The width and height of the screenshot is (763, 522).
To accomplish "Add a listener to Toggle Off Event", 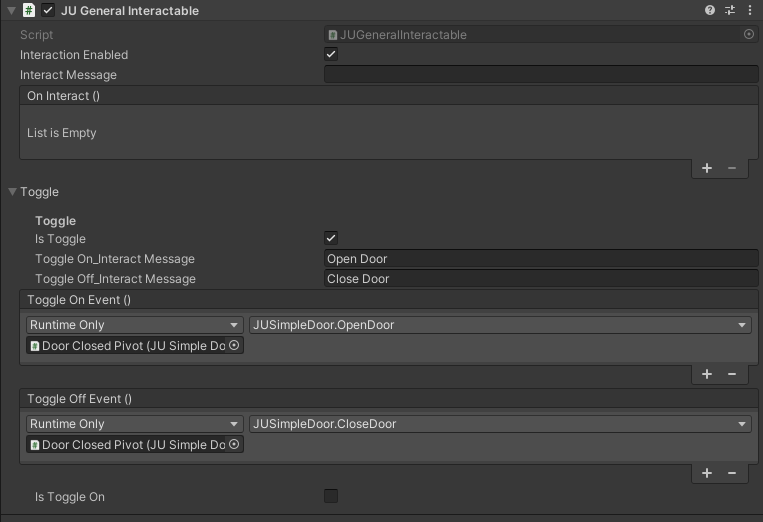I will click(707, 473).
